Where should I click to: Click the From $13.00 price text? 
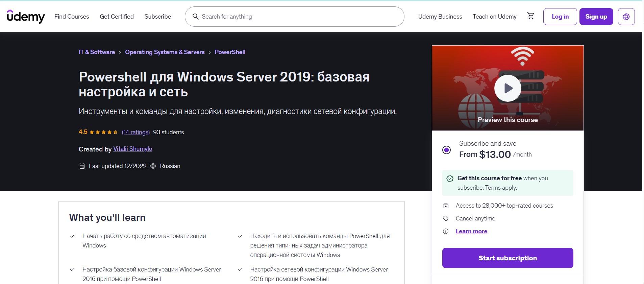pyautogui.click(x=495, y=155)
